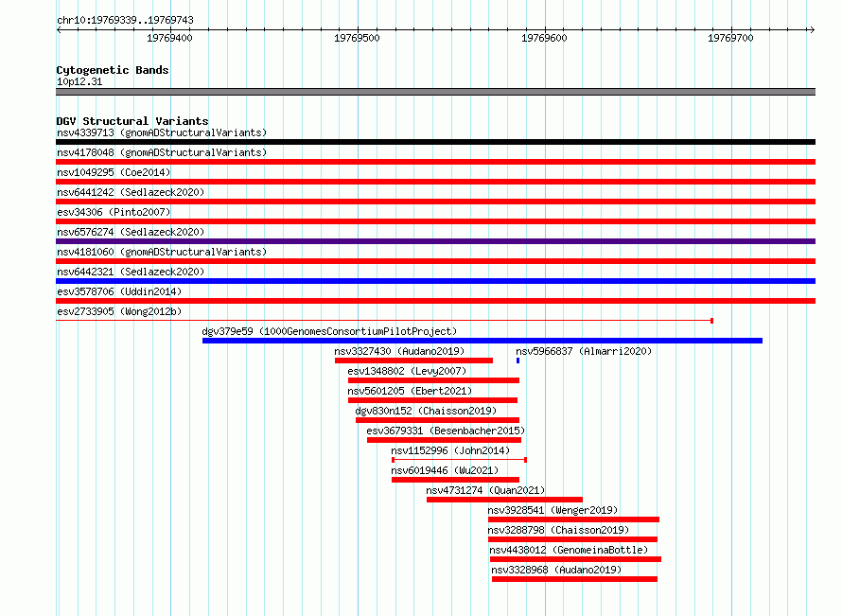
Task: Click red bar under nsv4181060
Action: [435, 261]
